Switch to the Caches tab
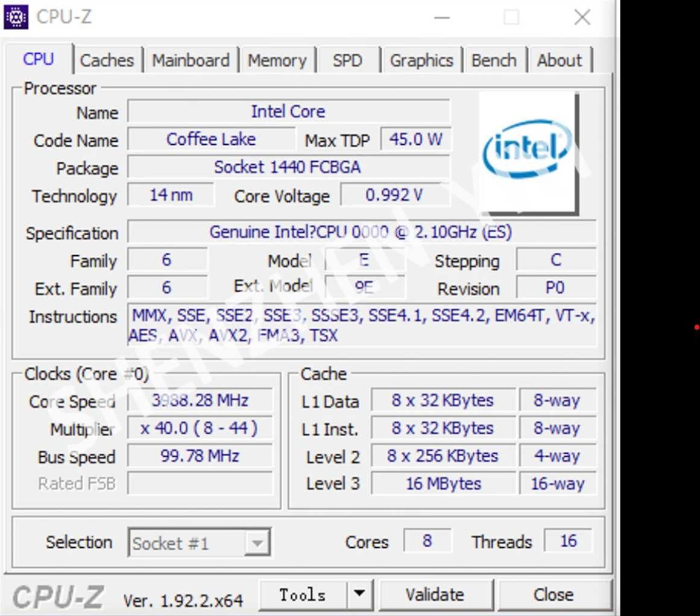Screen dimensions: 700x616 107,60
